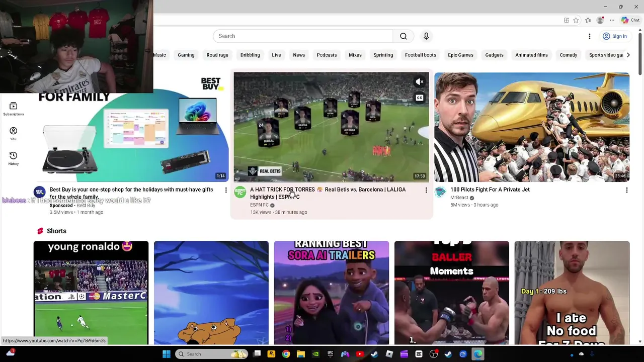This screenshot has width=644, height=362.
Task: Select the Podcasts chip
Action: 327,55
